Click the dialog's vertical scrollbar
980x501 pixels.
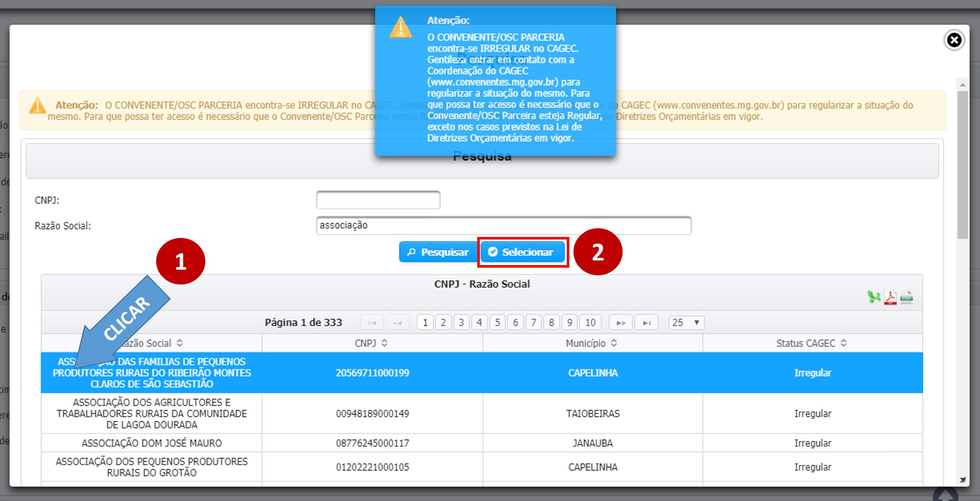[963, 164]
